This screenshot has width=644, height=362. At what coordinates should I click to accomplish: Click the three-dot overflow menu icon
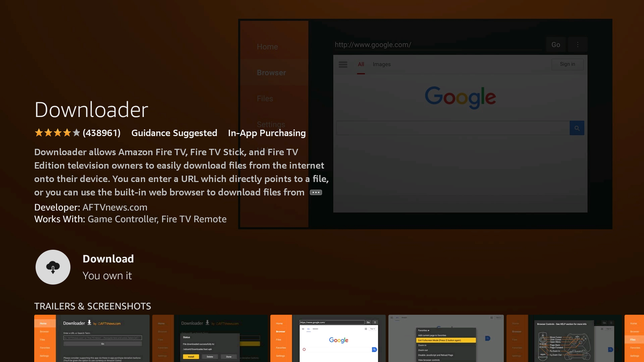578,44
